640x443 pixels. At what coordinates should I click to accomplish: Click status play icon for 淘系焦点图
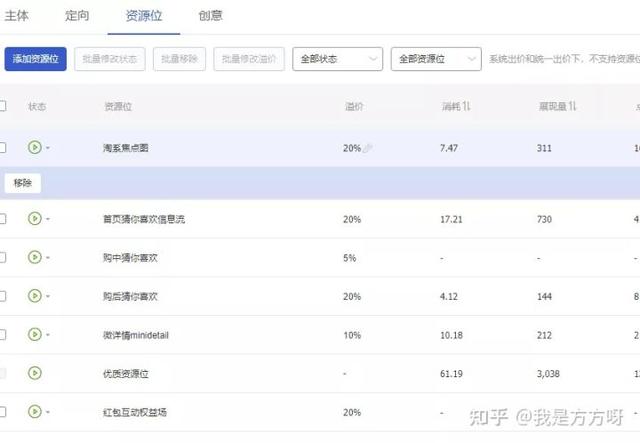click(x=35, y=148)
